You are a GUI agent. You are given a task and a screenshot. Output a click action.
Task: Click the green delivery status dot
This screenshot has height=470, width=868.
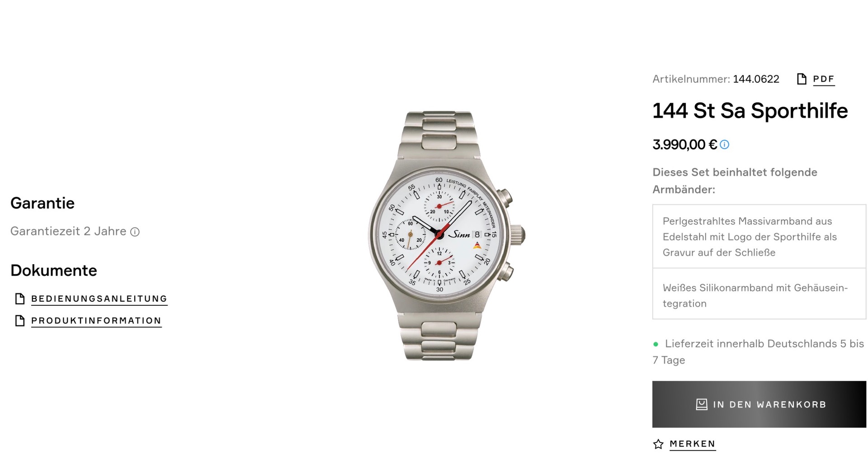point(656,344)
